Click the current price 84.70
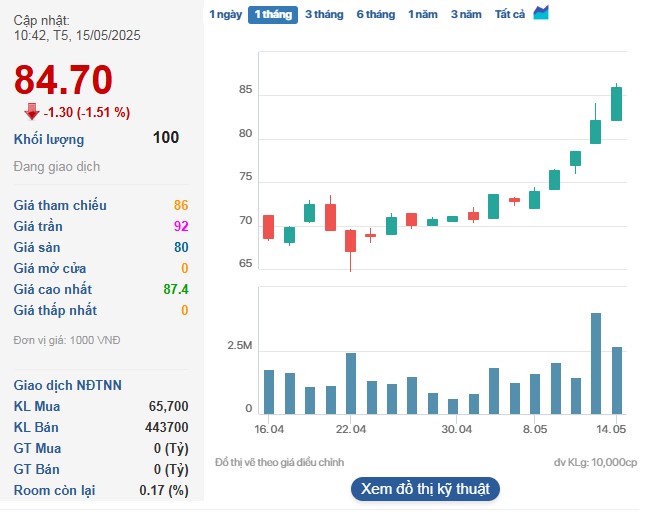This screenshot has height=518, width=667. tap(63, 79)
